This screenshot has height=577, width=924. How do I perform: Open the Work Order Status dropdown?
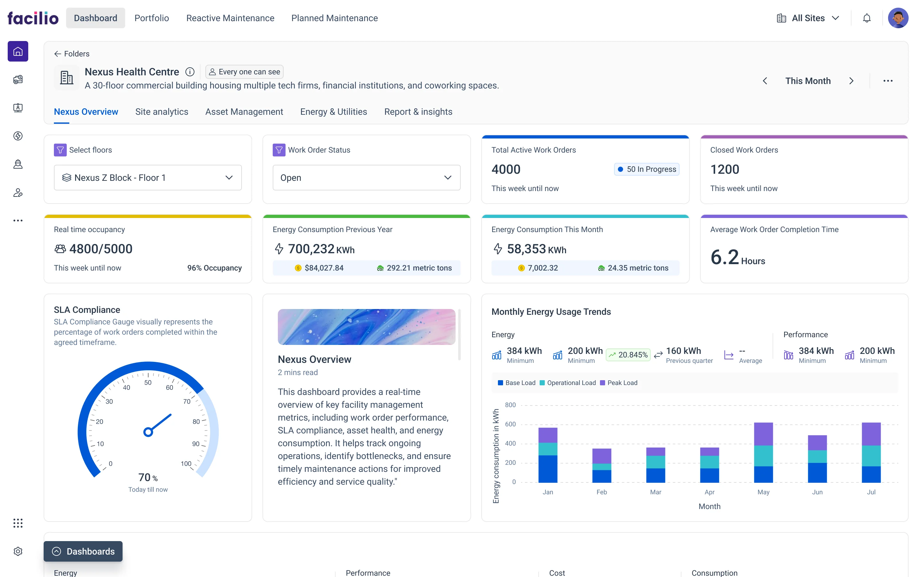coord(366,178)
